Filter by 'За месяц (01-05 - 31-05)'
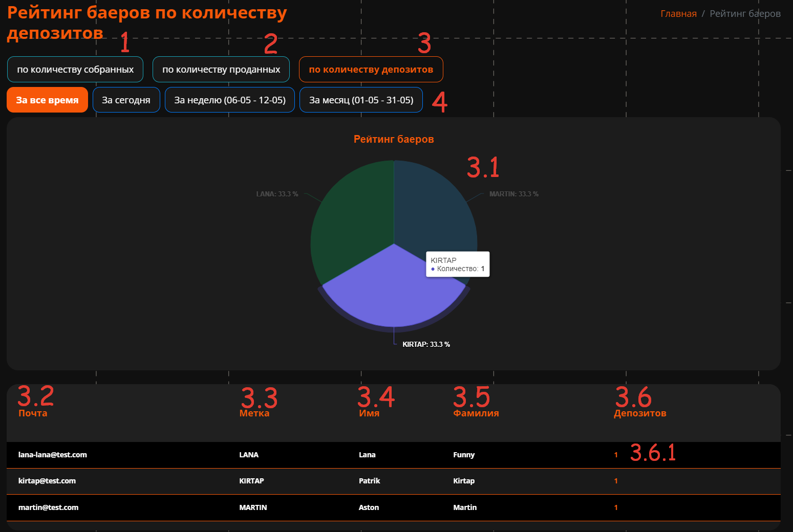 (361, 100)
